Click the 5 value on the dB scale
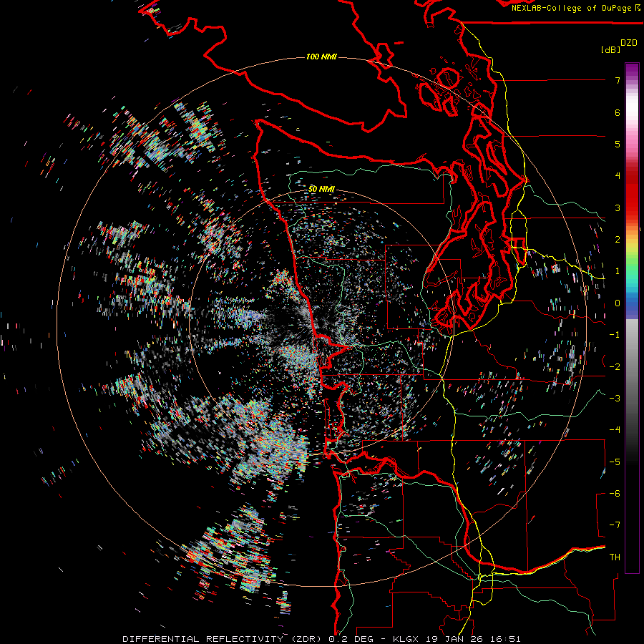The image size is (644, 644). pos(618,144)
